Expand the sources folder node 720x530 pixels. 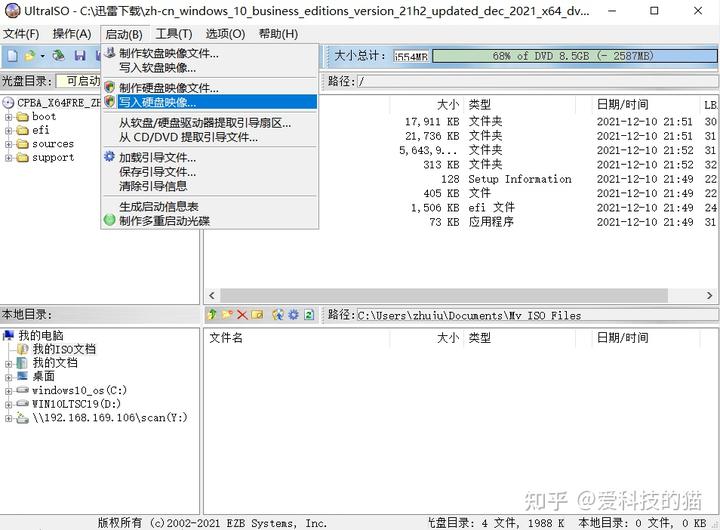pyautogui.click(x=8, y=145)
